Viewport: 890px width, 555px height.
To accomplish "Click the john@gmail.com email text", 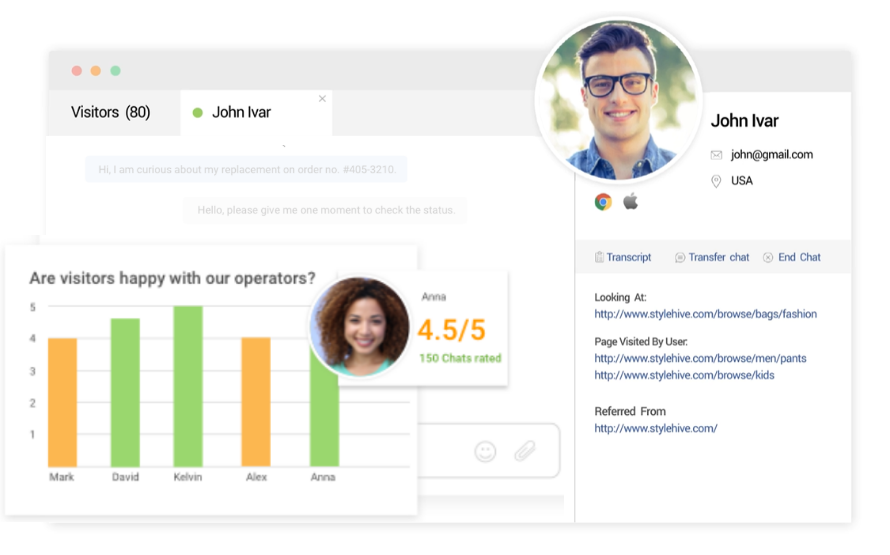I will click(x=772, y=154).
